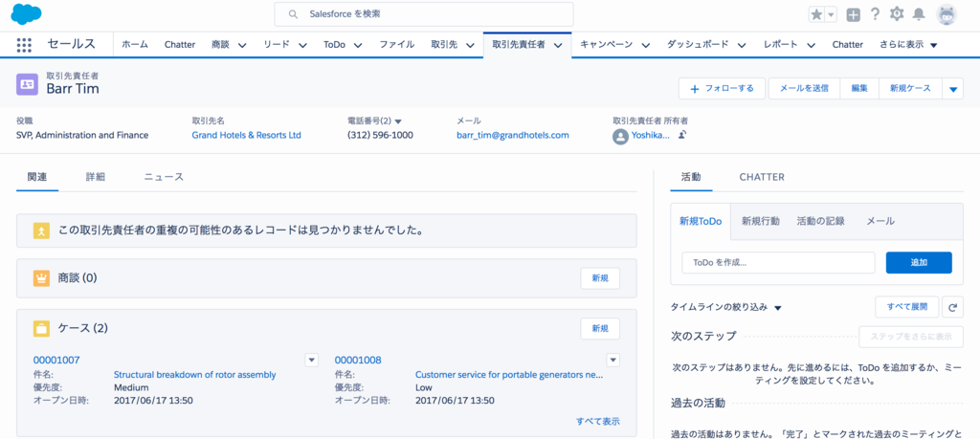This screenshot has width=980, height=439.
Task: Open the user profile avatar
Action: point(947,14)
